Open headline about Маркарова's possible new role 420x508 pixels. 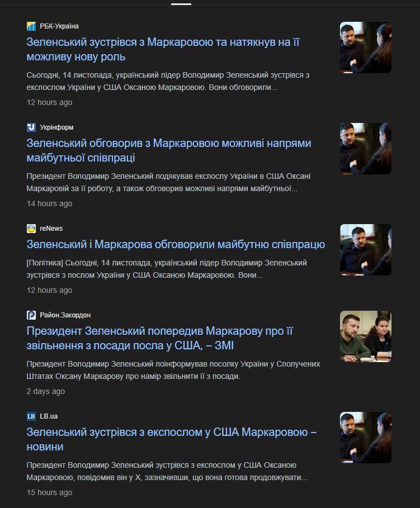[x=163, y=49]
